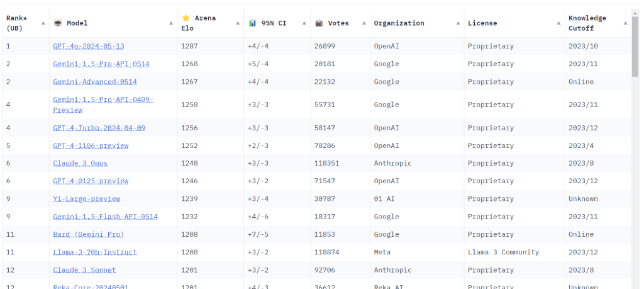Select the votes value 118351
The width and height of the screenshot is (644, 289).
pos(326,163)
